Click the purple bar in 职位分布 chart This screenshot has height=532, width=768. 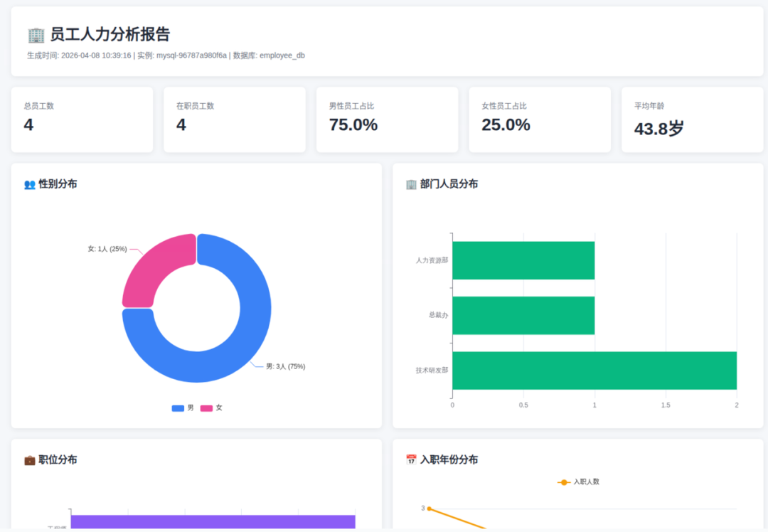(x=213, y=522)
